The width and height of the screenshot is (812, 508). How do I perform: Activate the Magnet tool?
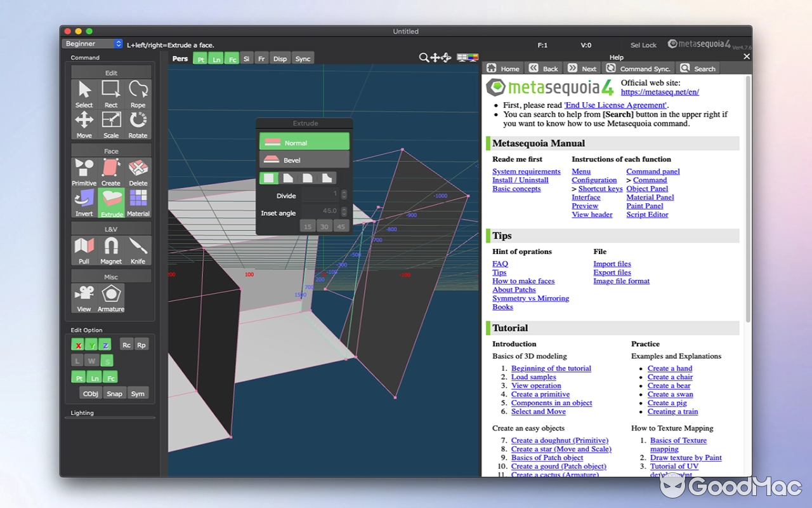110,248
